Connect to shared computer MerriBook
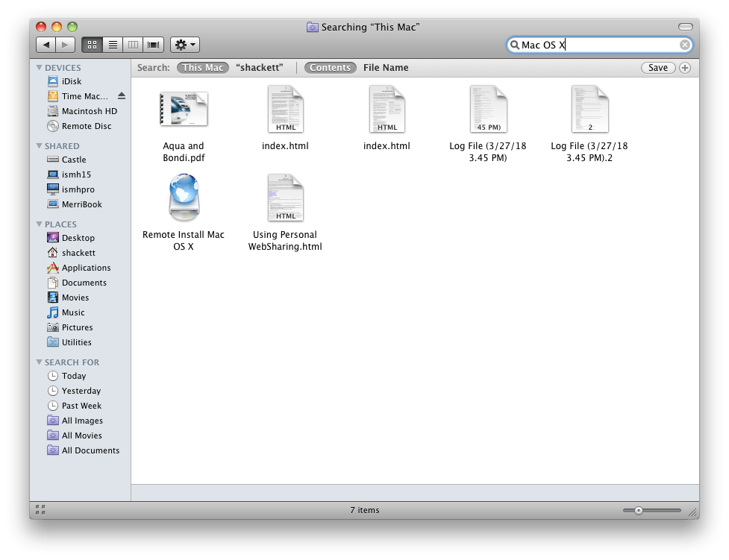Image resolution: width=729 pixels, height=560 pixels. (x=80, y=204)
